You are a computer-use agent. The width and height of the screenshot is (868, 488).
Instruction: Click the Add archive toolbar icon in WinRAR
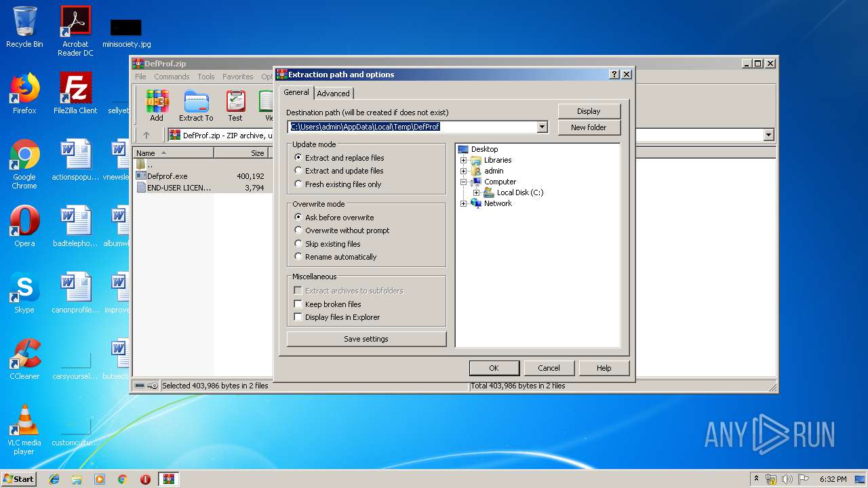point(157,105)
